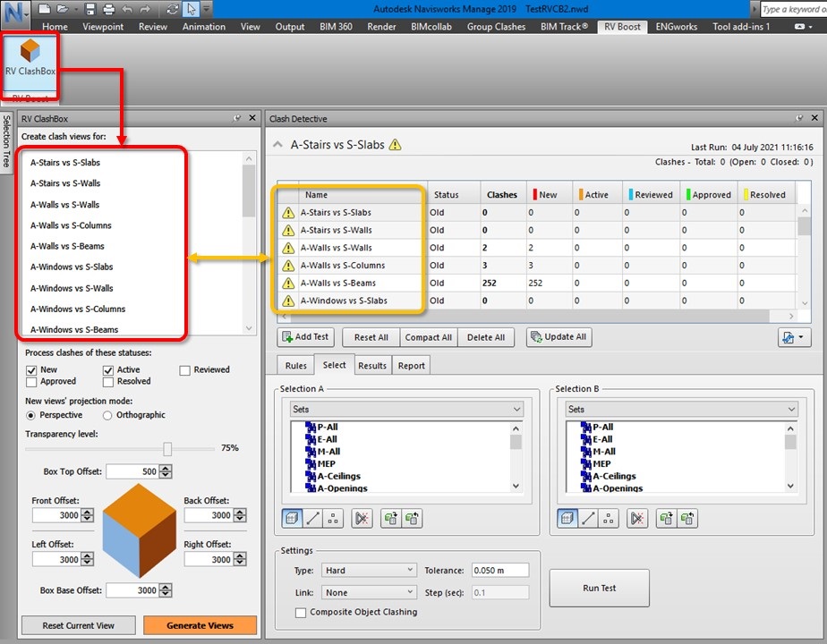Switch to the Results tab

[372, 365]
